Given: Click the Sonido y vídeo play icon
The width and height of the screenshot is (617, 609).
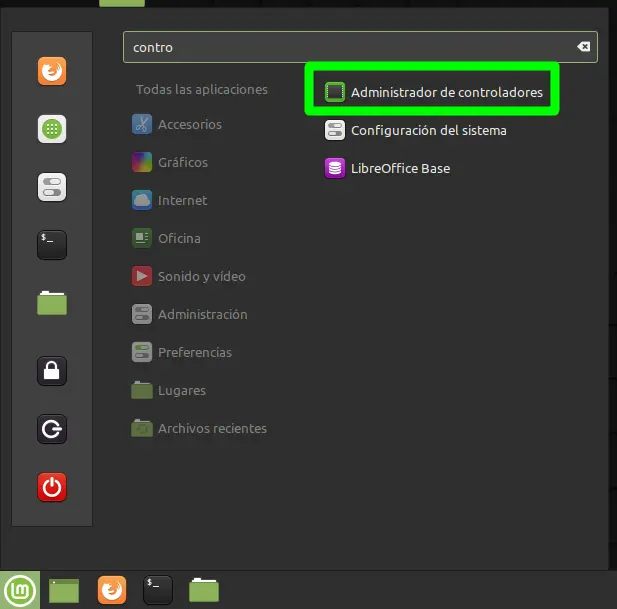Looking at the screenshot, I should pos(142,276).
